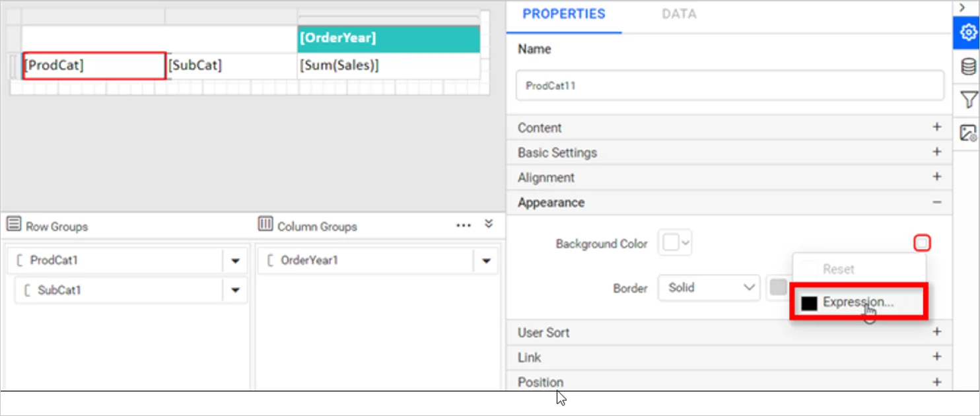The height and width of the screenshot is (416, 980).
Task: Select the PROPERTIES tab
Action: pos(564,13)
